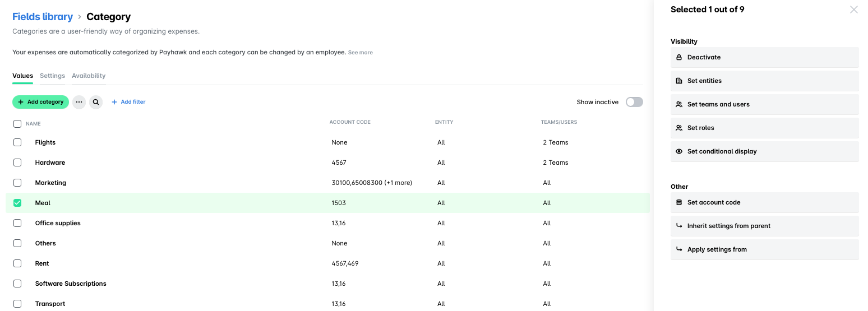Open the Availability tab
The height and width of the screenshot is (311, 868).
tap(89, 76)
